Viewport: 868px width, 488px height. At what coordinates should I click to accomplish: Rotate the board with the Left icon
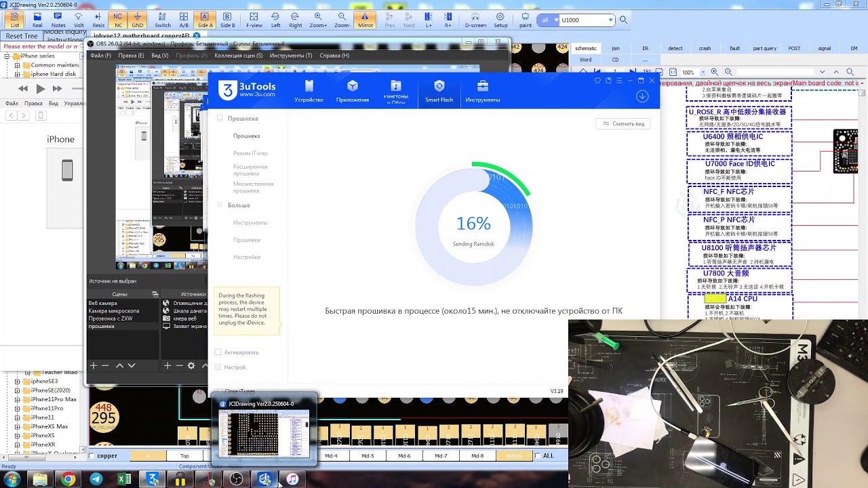click(275, 20)
